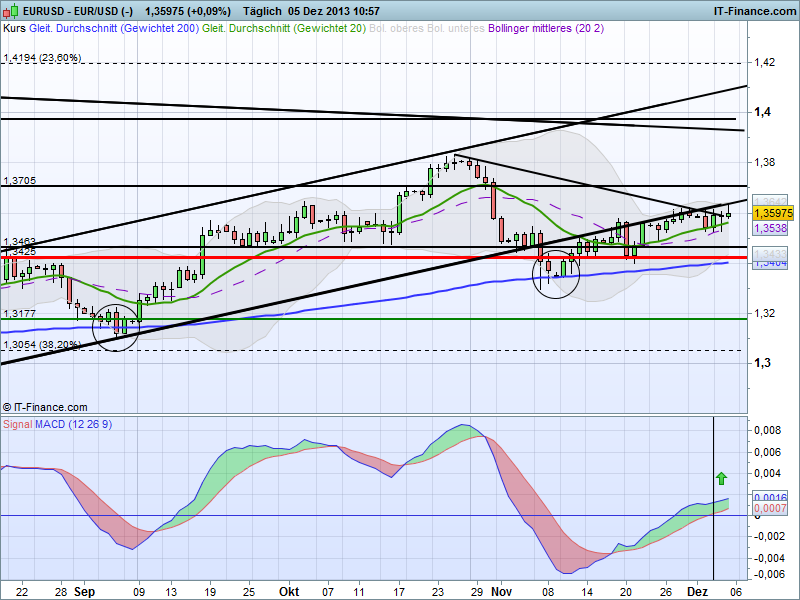This screenshot has height=600, width=800.
Task: Click the blue 0,0016 MACD value tag
Action: (x=770, y=497)
